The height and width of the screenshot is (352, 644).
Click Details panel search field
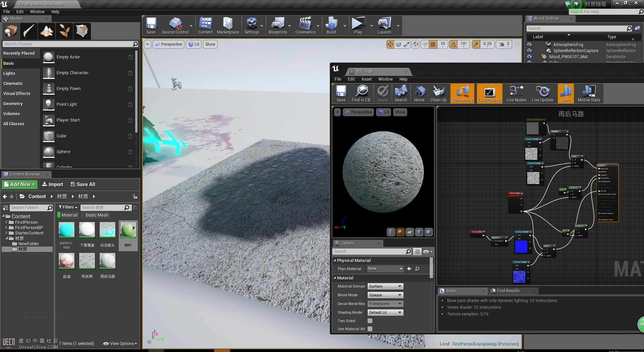pos(372,252)
